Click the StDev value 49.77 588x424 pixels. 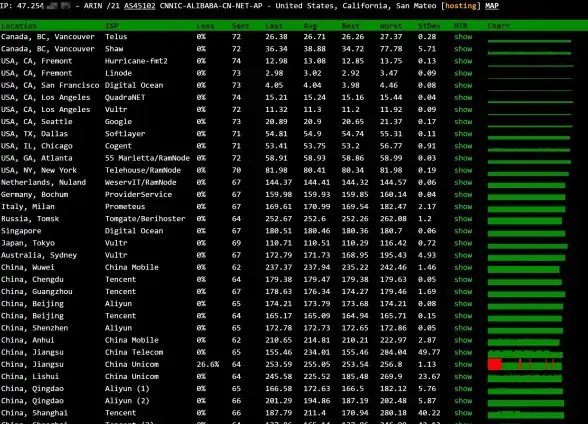click(x=429, y=352)
